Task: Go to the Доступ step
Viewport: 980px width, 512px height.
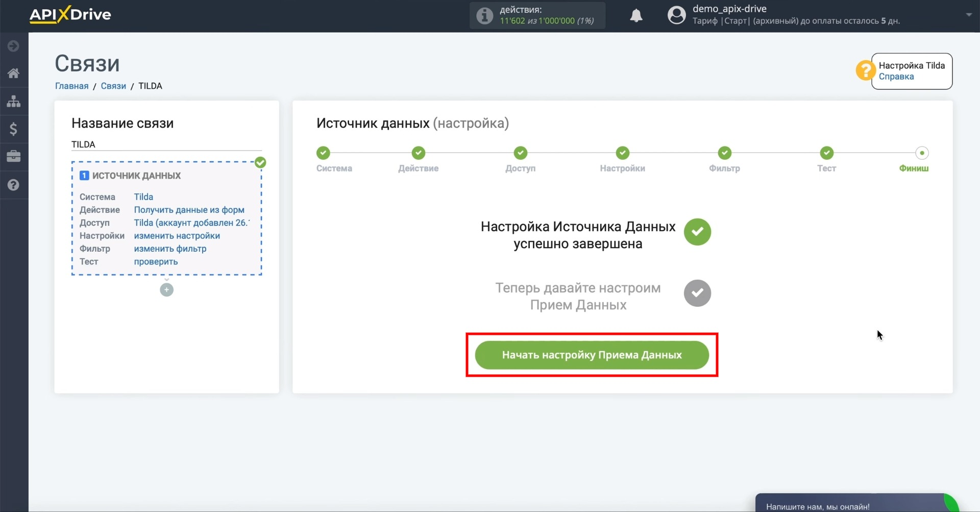Action: pos(521,153)
